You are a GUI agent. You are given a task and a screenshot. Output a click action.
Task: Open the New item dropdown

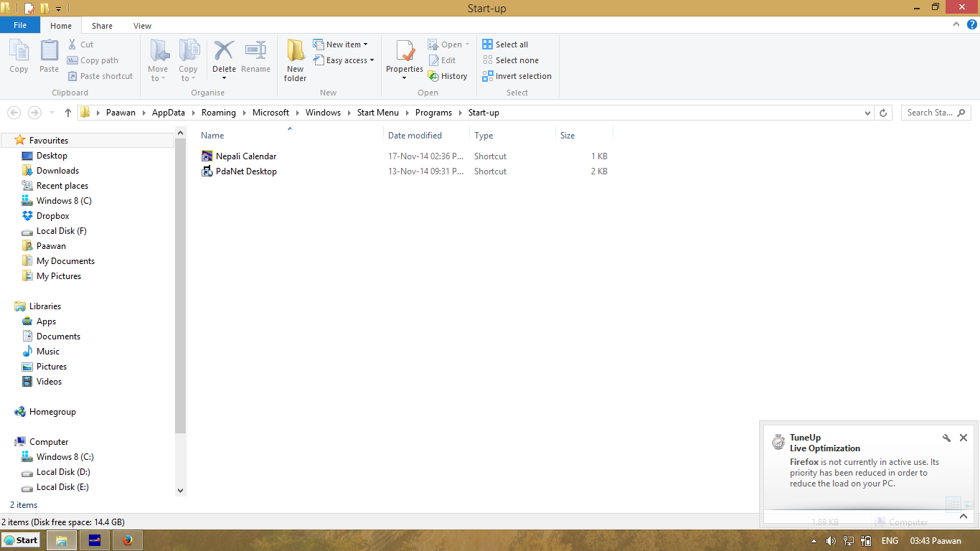[x=341, y=44]
